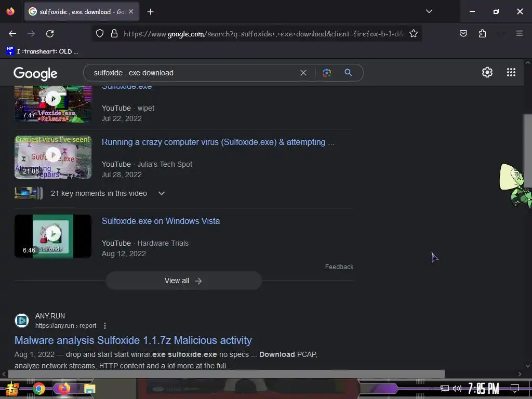Click the https://any.run › report breadcrumb
The image size is (532, 399).
66,326
